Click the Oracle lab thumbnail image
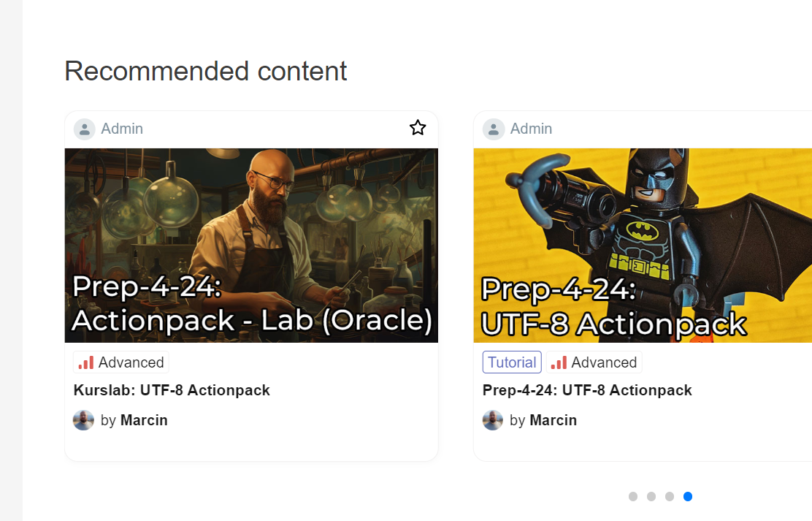Screen dimensions: 812x521 tap(251, 245)
